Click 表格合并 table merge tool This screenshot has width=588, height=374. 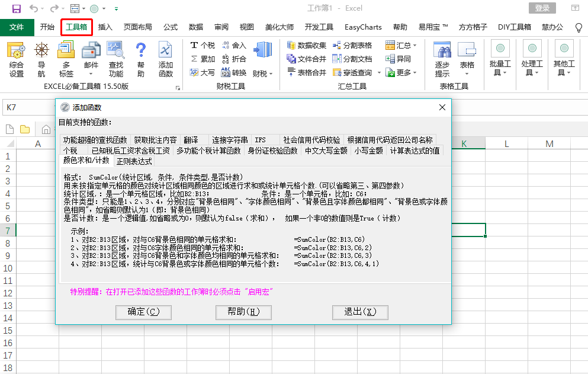pos(307,72)
